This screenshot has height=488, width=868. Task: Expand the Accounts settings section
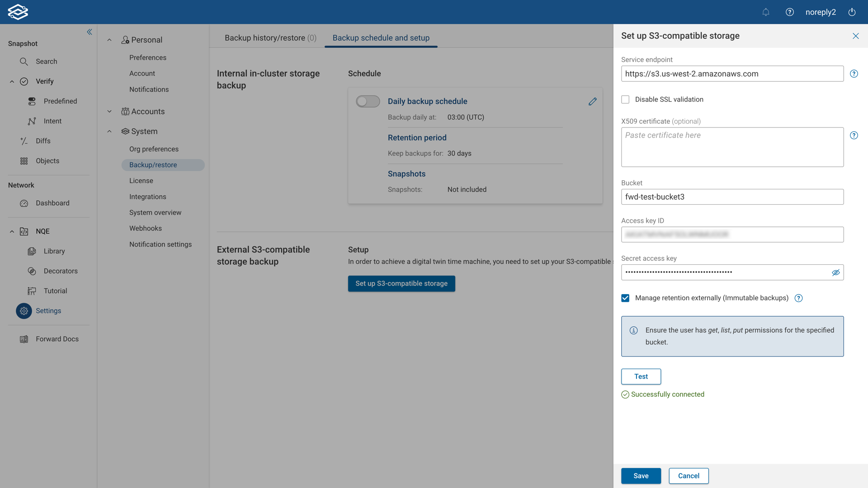[x=109, y=112]
